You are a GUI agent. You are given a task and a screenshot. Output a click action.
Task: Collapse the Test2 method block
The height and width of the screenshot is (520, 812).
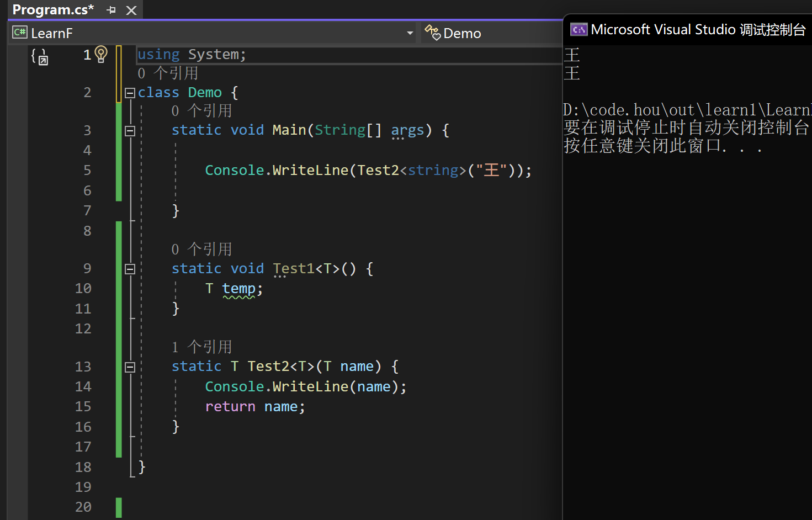point(130,367)
